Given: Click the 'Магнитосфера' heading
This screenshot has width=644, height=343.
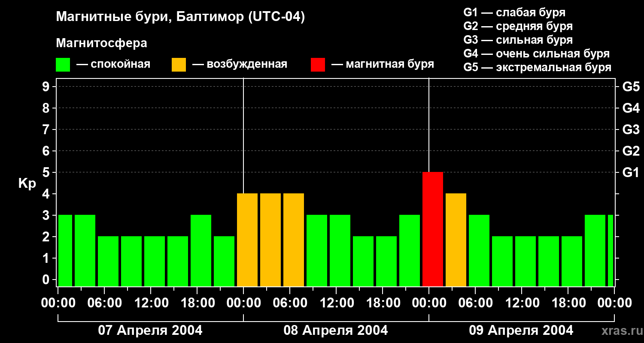Looking at the screenshot, I should (101, 43).
